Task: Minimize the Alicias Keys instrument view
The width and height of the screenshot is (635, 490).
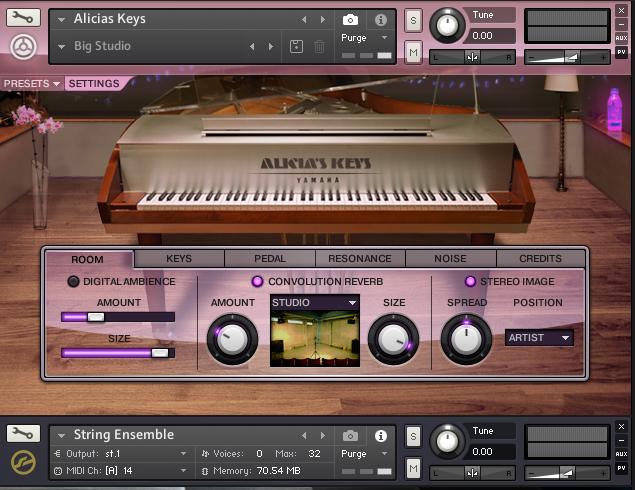Action: click(x=621, y=25)
